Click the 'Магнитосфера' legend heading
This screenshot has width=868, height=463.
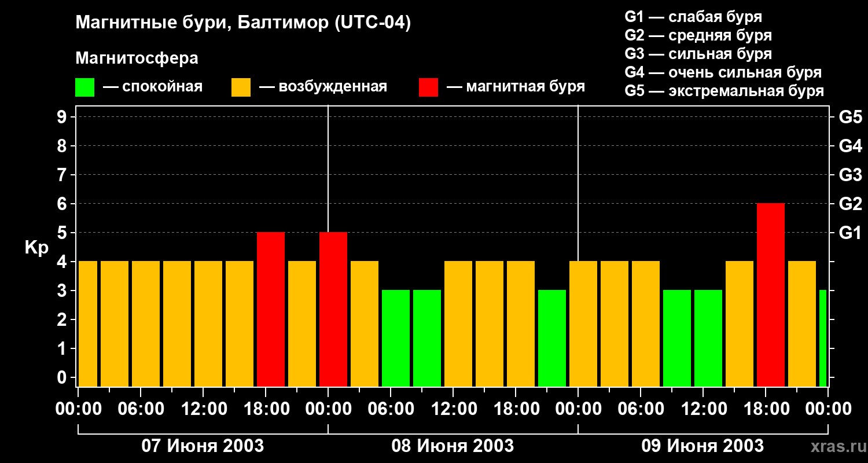(137, 58)
